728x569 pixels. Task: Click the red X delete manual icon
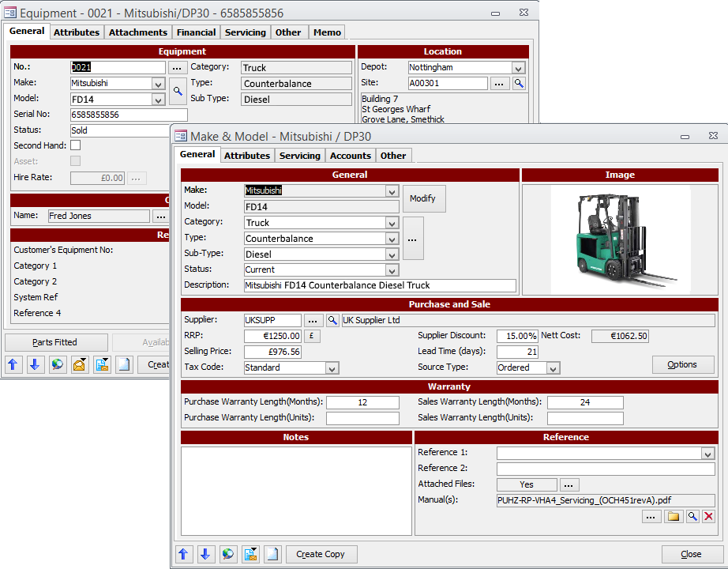[x=708, y=516]
